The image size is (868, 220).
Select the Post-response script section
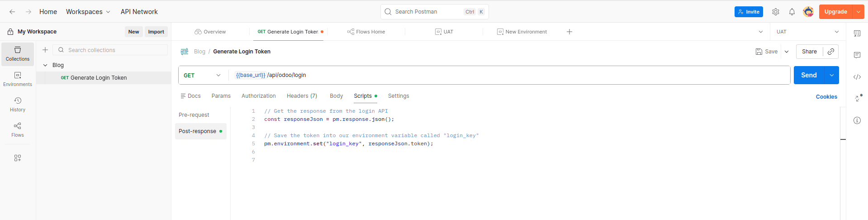pyautogui.click(x=200, y=131)
